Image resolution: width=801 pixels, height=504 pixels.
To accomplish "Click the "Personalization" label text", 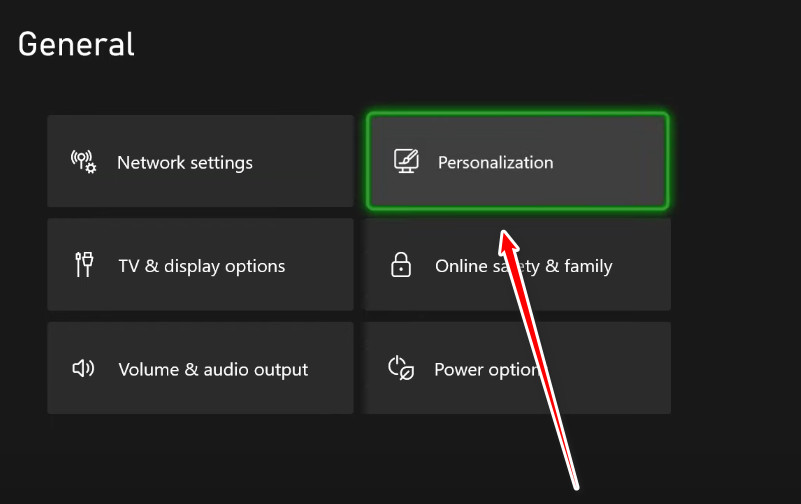I will click(x=495, y=162).
